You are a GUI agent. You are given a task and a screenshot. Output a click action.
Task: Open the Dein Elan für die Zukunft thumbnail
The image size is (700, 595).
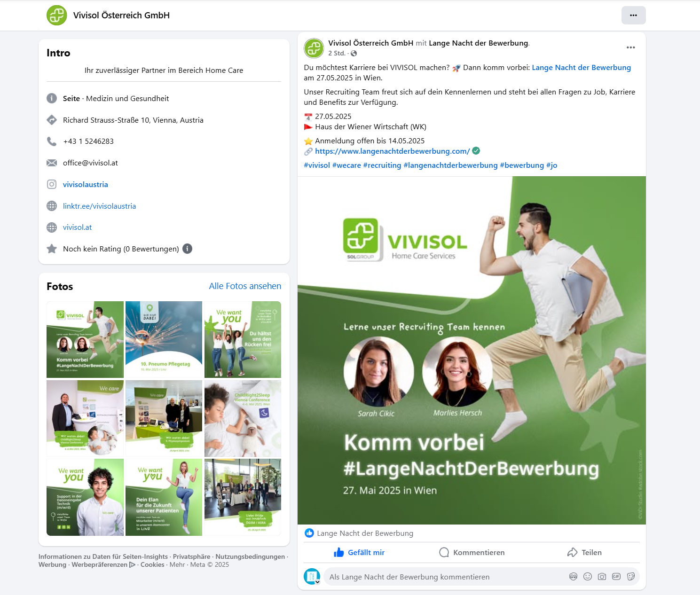pyautogui.click(x=164, y=497)
